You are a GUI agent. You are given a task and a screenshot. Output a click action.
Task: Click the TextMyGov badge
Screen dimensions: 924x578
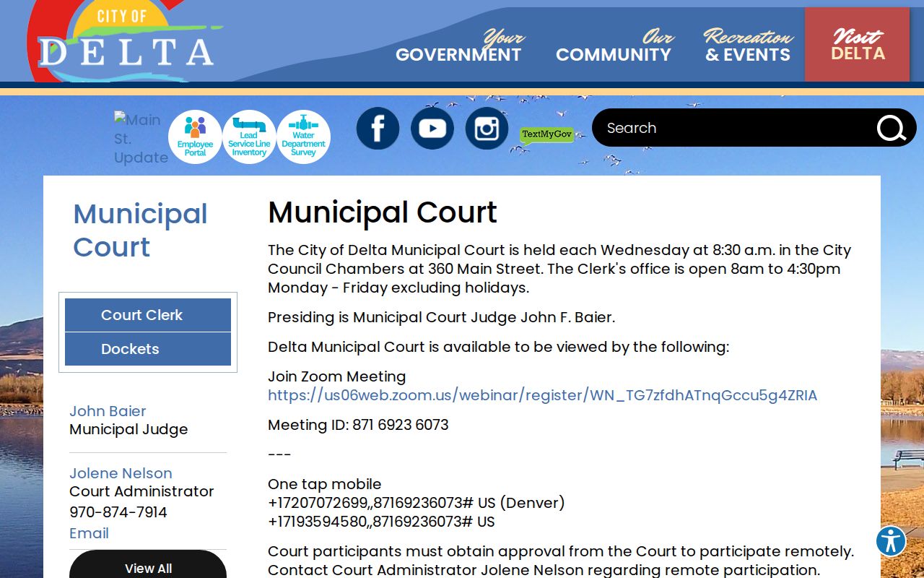[x=546, y=135]
